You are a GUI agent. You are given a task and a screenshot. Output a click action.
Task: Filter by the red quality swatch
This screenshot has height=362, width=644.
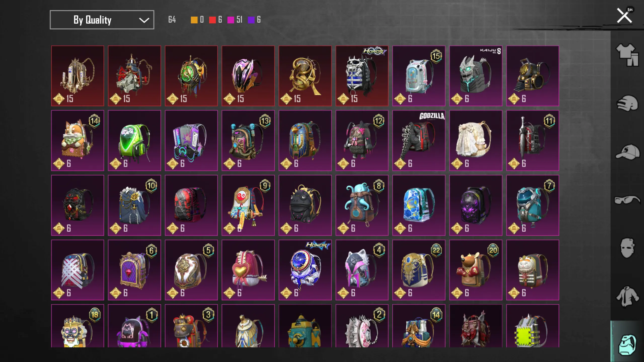pyautogui.click(x=212, y=20)
